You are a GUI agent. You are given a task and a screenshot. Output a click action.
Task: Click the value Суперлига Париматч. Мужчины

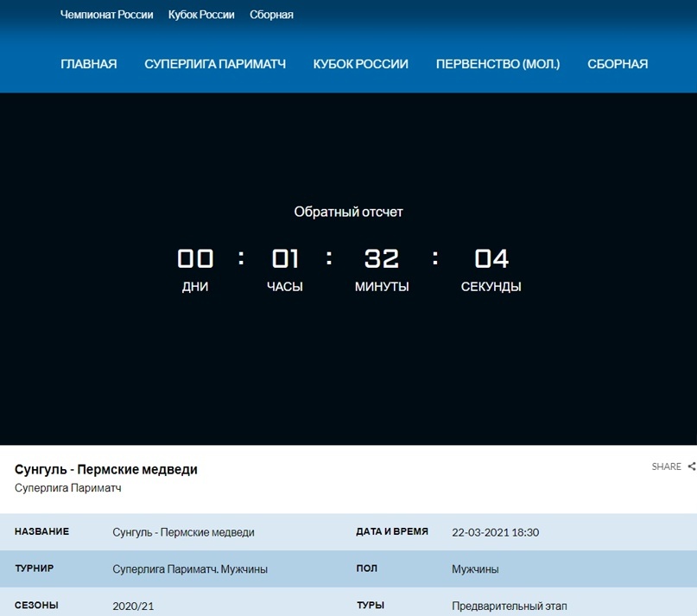click(190, 569)
